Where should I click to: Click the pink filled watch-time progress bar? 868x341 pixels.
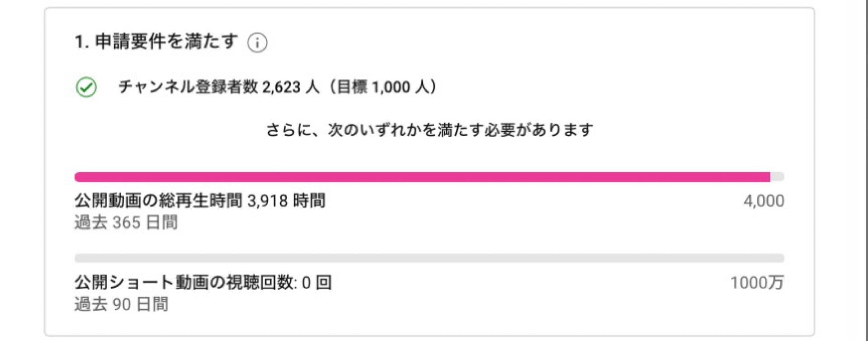[422, 177]
